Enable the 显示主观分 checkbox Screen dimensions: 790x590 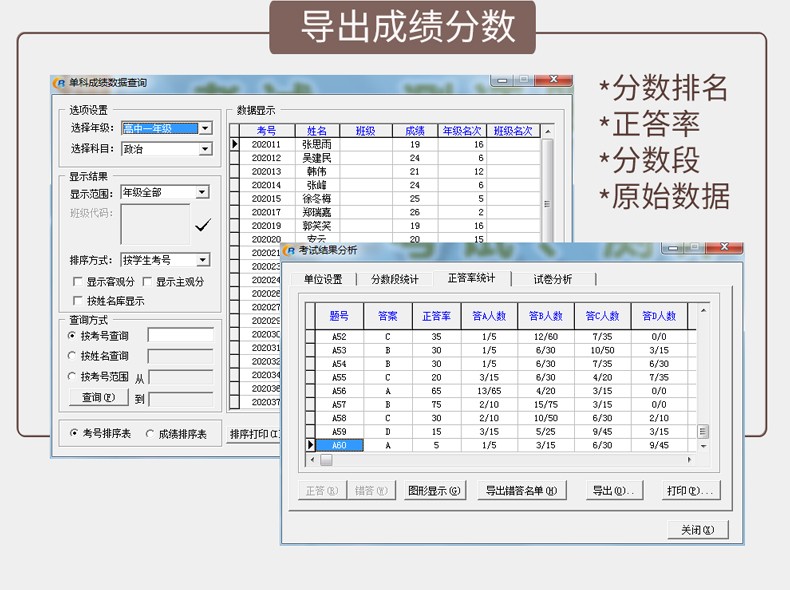[147, 282]
